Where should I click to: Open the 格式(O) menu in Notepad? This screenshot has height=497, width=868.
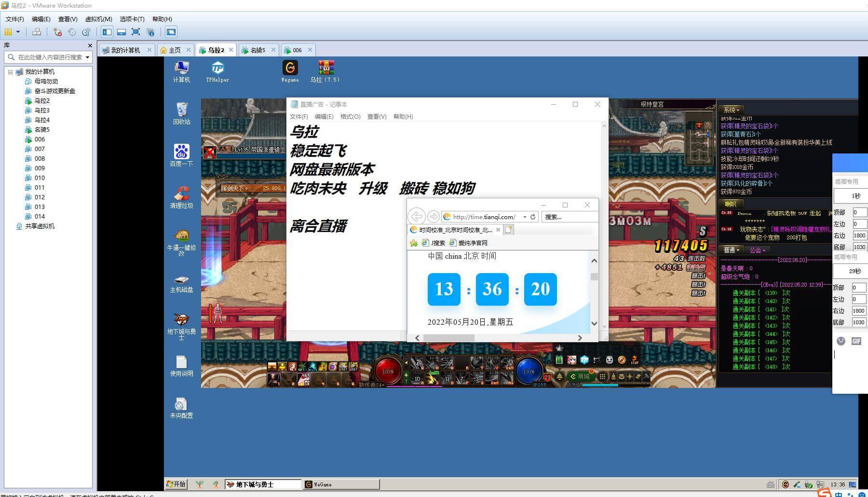[350, 117]
